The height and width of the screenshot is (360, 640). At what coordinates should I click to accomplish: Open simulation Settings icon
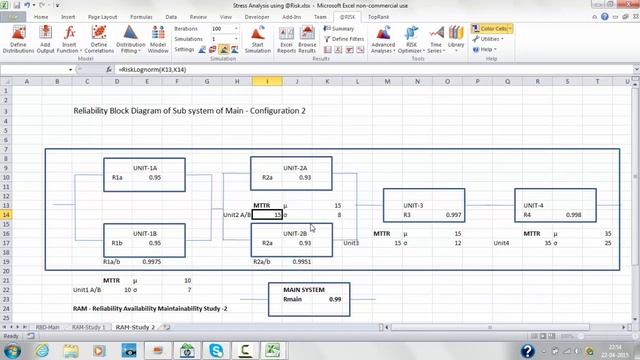click(x=202, y=50)
